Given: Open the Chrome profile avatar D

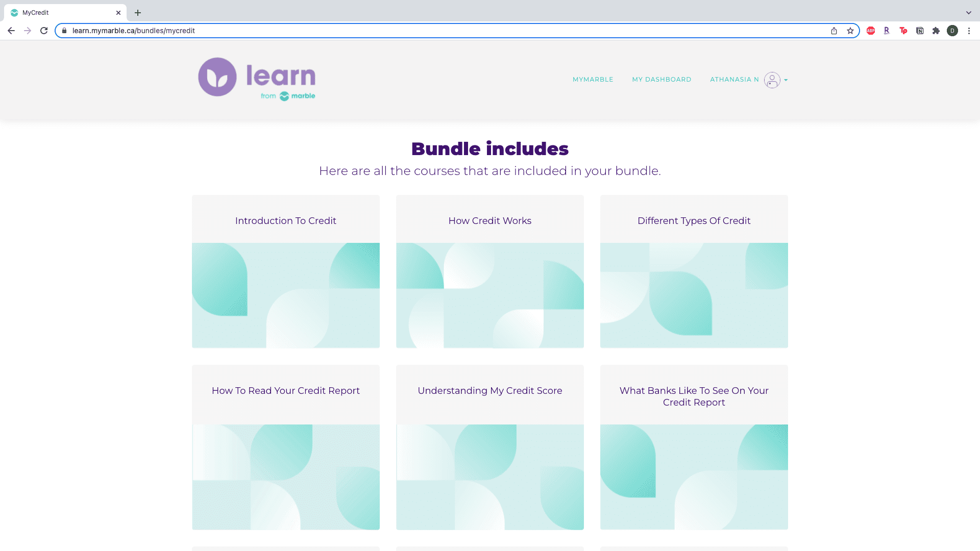Looking at the screenshot, I should point(952,31).
